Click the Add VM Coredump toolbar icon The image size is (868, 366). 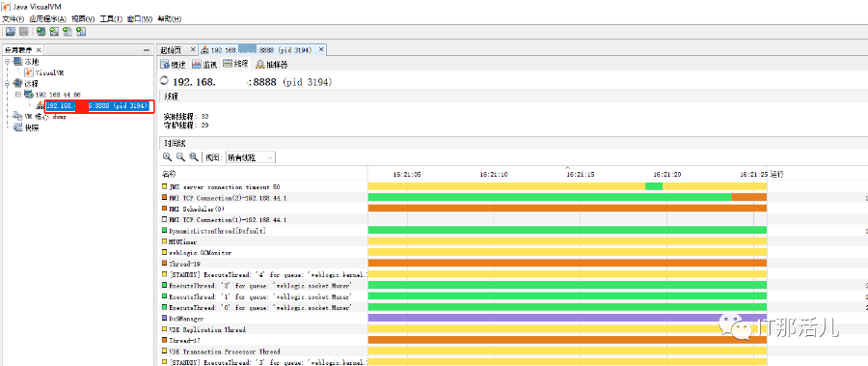click(x=68, y=32)
